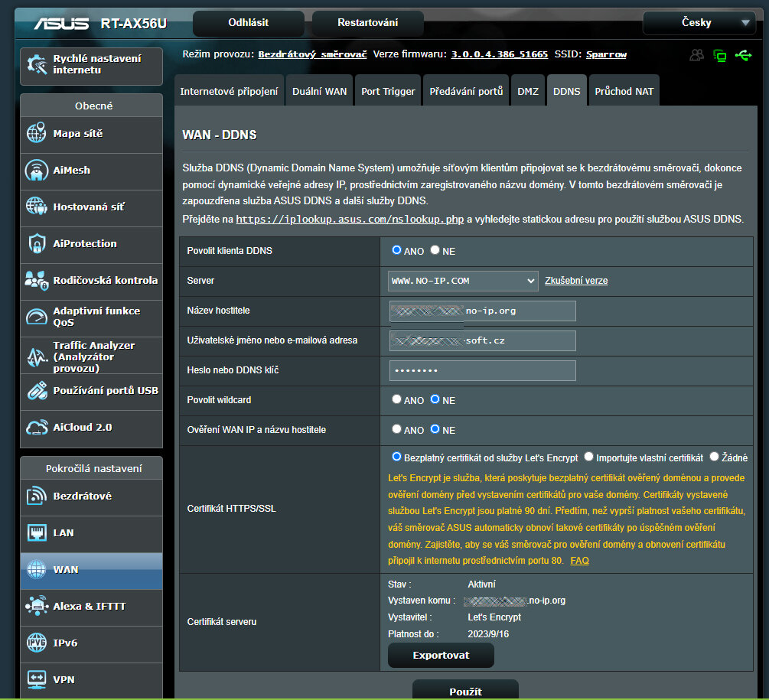The width and height of the screenshot is (769, 700).
Task: Click the Traffic Analyzer icon
Action: point(37,357)
